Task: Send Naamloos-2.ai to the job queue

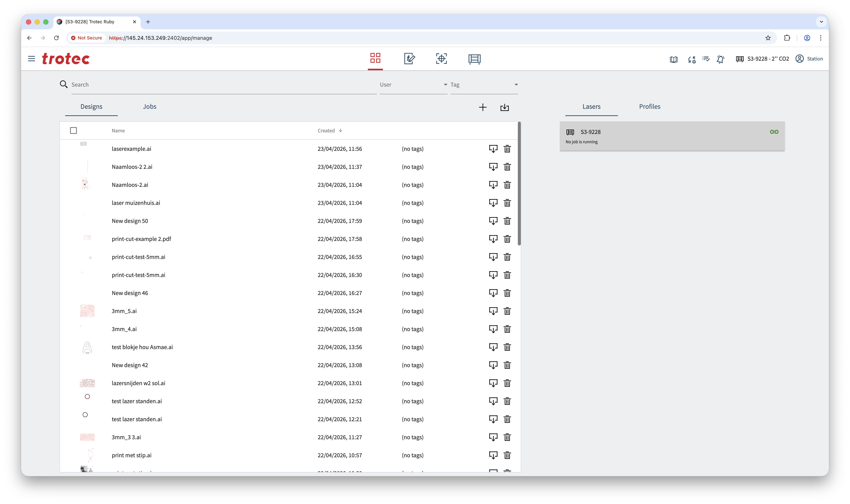Action: (x=493, y=185)
